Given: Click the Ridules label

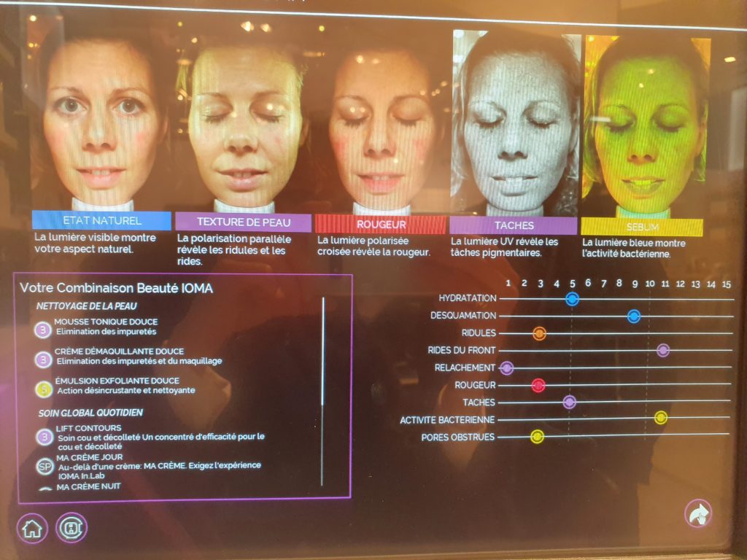Looking at the screenshot, I should [x=479, y=332].
